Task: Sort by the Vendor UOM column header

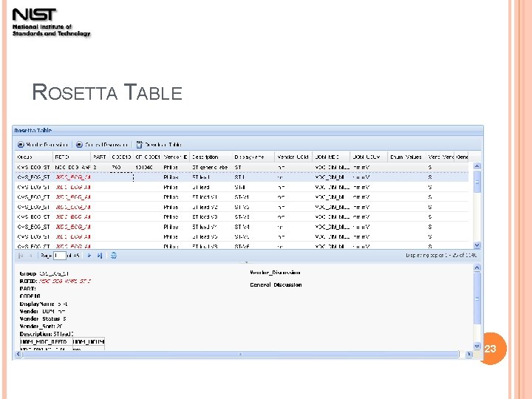Action: point(293,157)
